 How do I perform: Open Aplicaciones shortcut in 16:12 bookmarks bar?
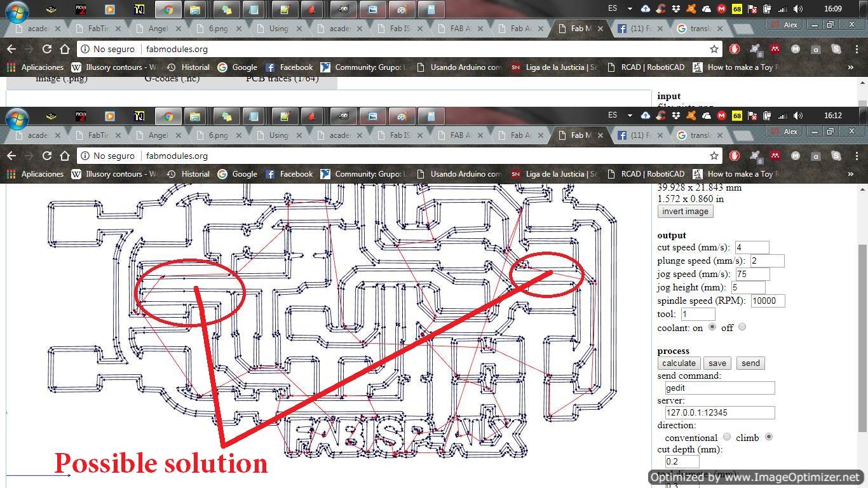[35, 173]
